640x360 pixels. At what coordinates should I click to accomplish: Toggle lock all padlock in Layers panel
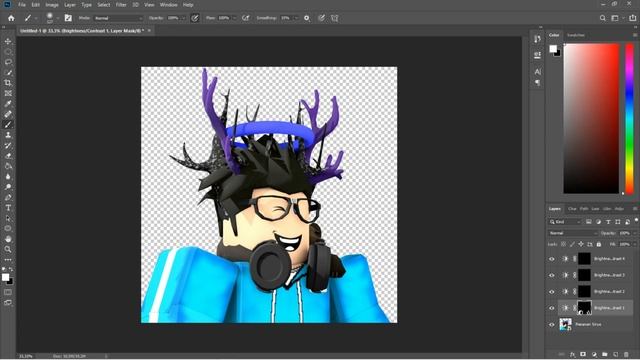599,244
